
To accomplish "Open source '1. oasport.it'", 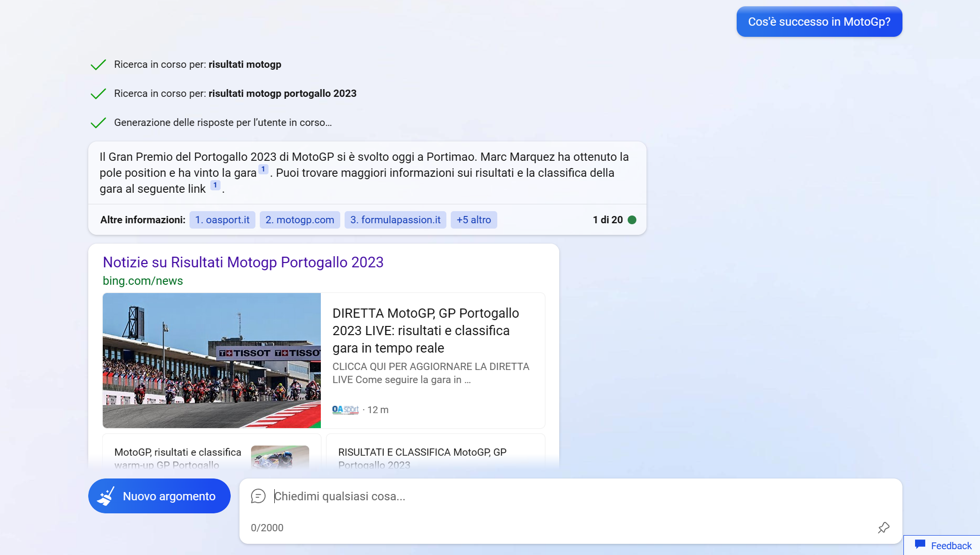I will coord(222,219).
